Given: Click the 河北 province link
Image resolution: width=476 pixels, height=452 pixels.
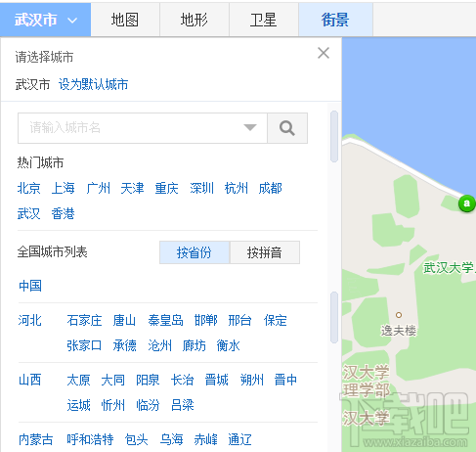Looking at the screenshot, I should point(30,320).
